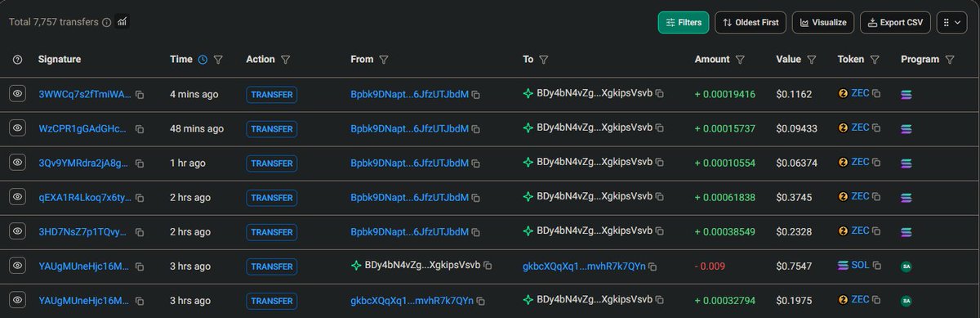This screenshot has width=980, height=318.
Task: View details eye for 3WWCq7s2fTmiWA row
Action: tap(17, 95)
